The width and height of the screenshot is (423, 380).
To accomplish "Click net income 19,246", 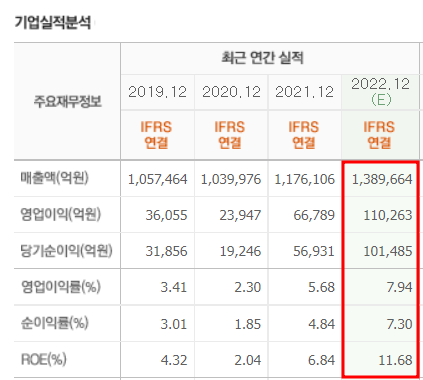I will coord(240,252).
